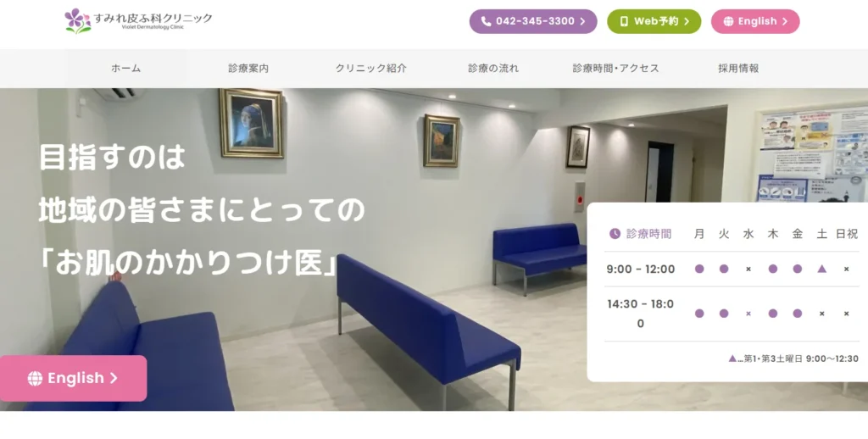The width and height of the screenshot is (868, 439).
Task: Click the globe icon in header English button
Action: pyautogui.click(x=728, y=21)
